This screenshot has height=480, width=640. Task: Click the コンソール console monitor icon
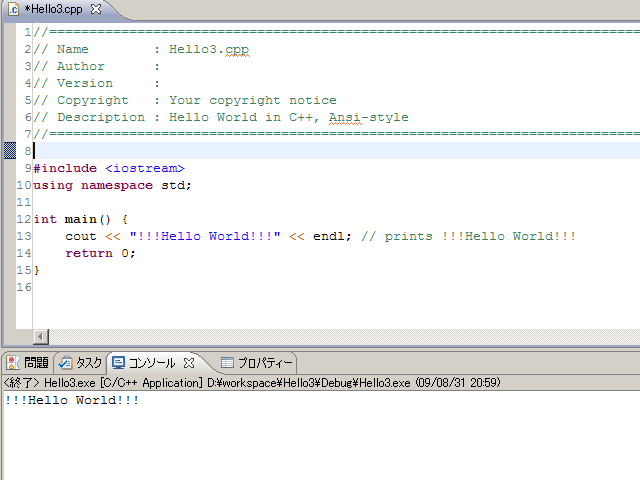[x=119, y=363]
